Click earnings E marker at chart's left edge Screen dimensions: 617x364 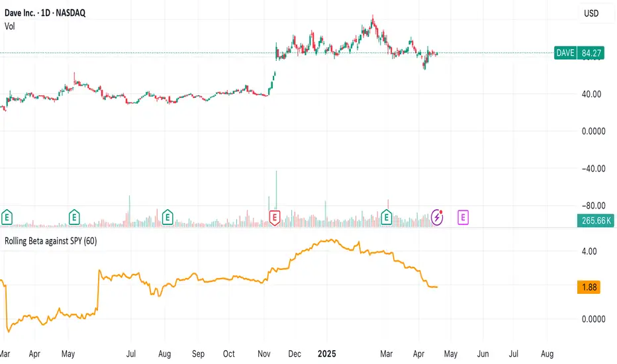(x=7, y=217)
